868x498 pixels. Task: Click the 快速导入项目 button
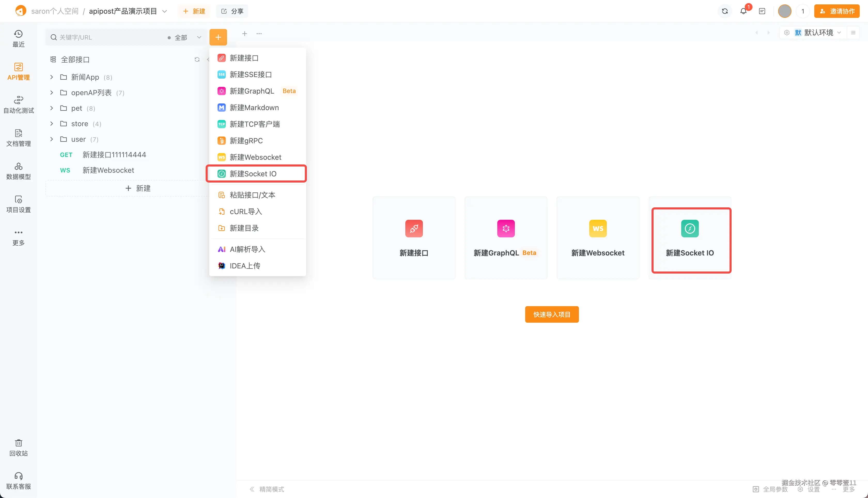click(552, 314)
